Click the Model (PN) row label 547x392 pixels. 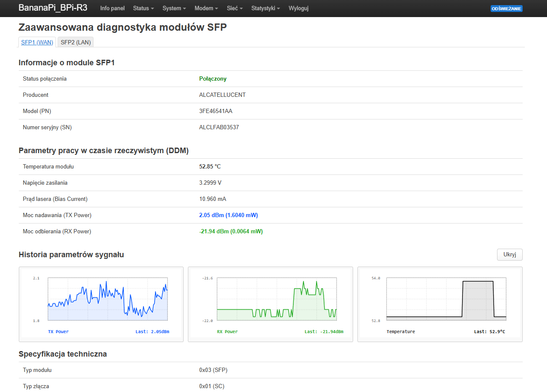click(37, 111)
